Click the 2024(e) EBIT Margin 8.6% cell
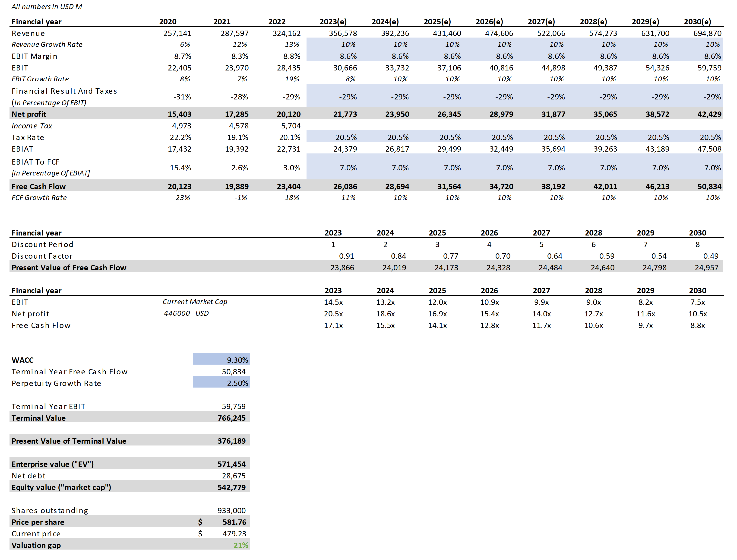This screenshot has width=737, height=560. [400, 56]
